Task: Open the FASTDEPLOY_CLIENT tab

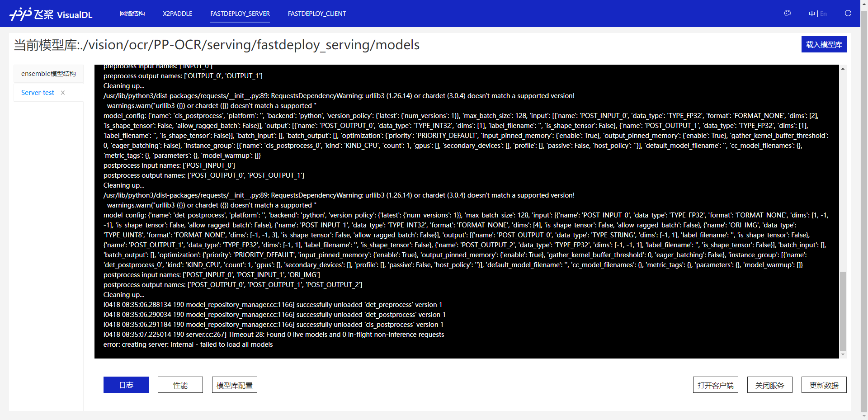Action: tap(317, 14)
